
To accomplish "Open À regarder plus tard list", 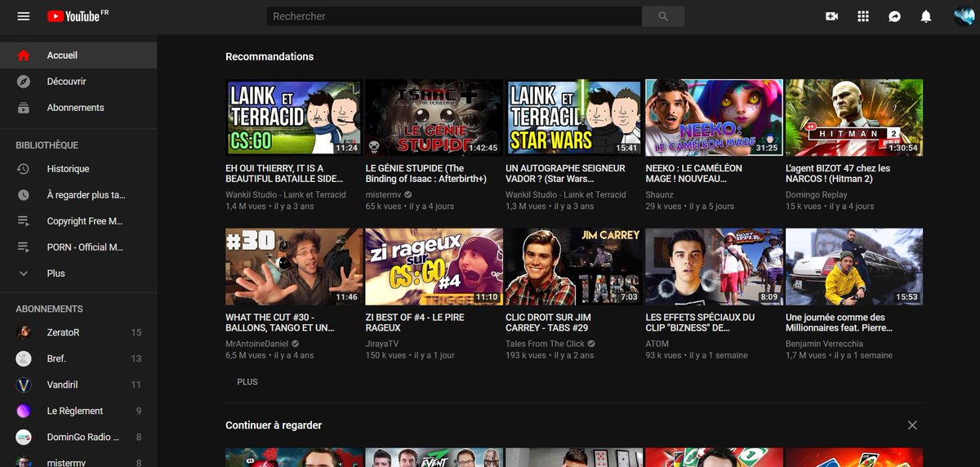I will [x=78, y=195].
